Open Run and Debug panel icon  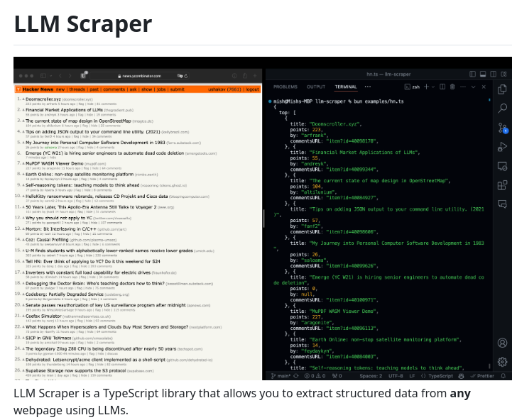click(x=502, y=148)
